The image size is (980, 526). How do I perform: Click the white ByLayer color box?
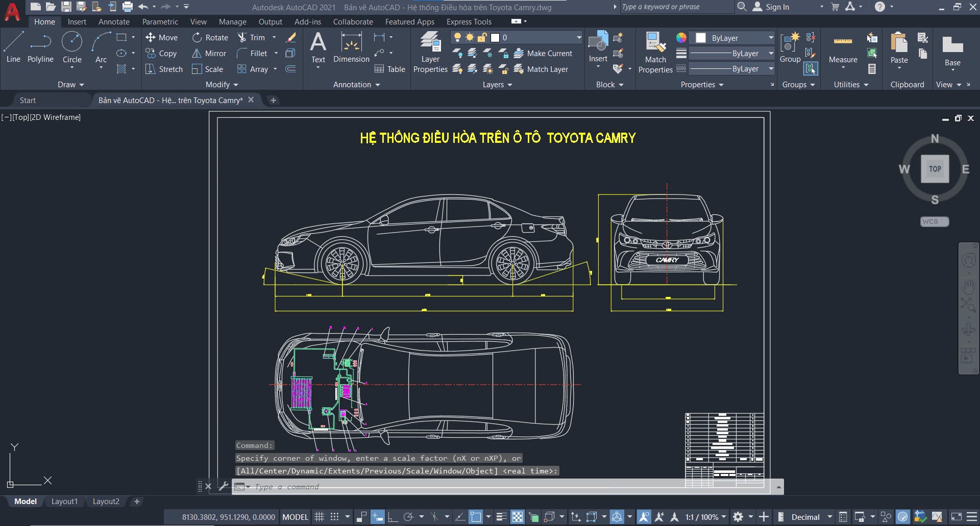coord(701,38)
